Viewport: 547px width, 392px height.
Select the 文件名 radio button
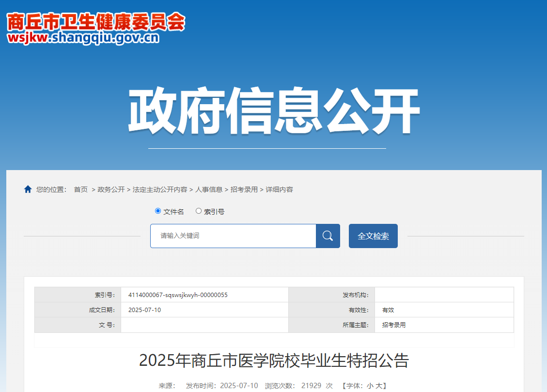click(x=157, y=211)
